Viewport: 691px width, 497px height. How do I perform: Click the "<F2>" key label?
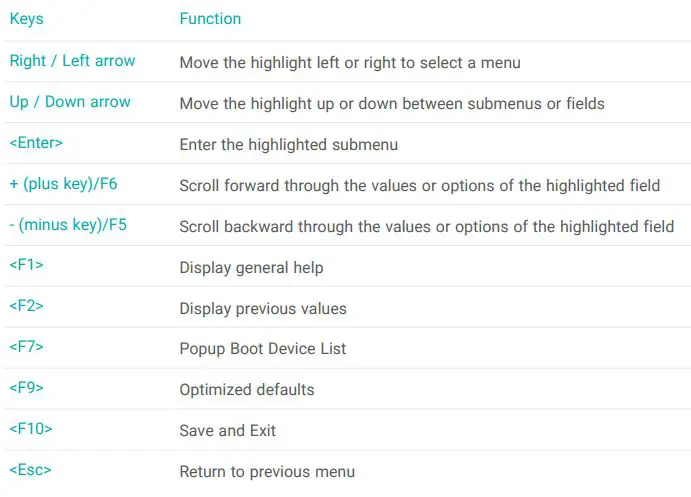pyautogui.click(x=27, y=307)
